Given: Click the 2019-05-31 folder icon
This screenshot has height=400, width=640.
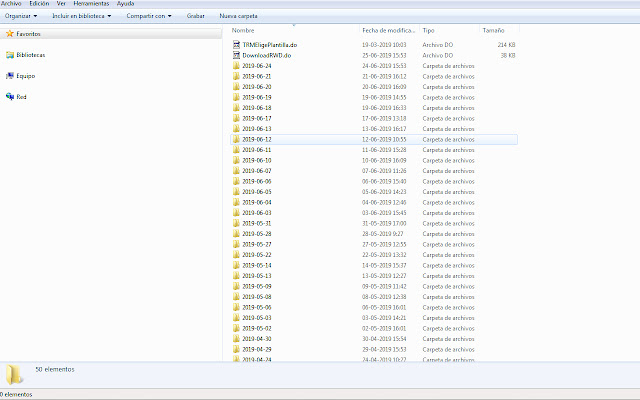Looking at the screenshot, I should (x=237, y=223).
